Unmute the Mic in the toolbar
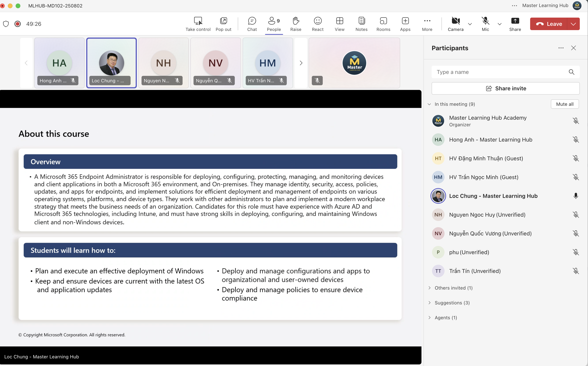The width and height of the screenshot is (588, 366). tap(485, 24)
